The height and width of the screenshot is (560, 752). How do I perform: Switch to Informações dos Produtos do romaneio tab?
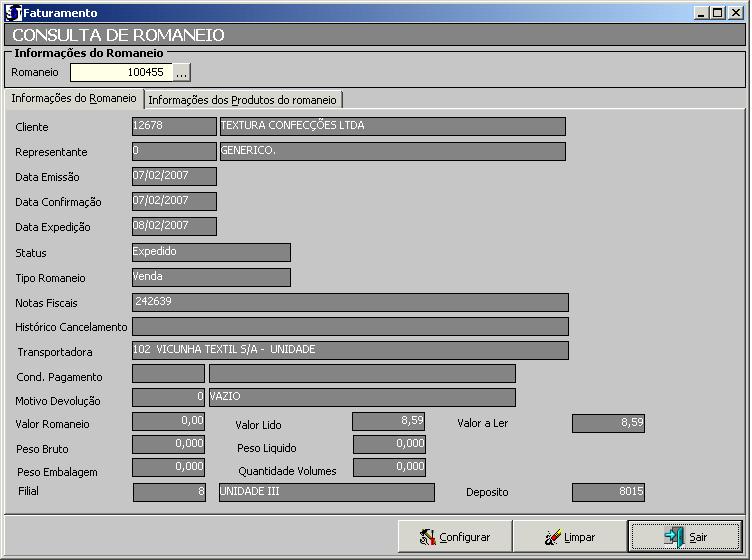[243, 100]
